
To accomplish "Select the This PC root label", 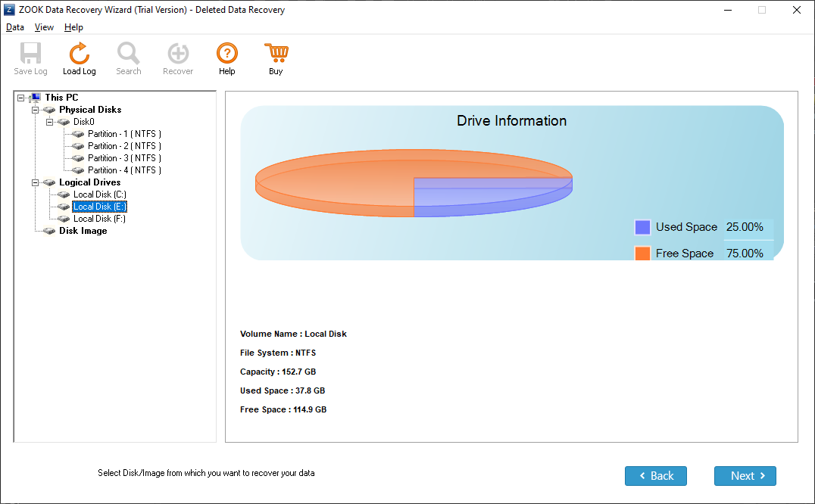I will [61, 98].
